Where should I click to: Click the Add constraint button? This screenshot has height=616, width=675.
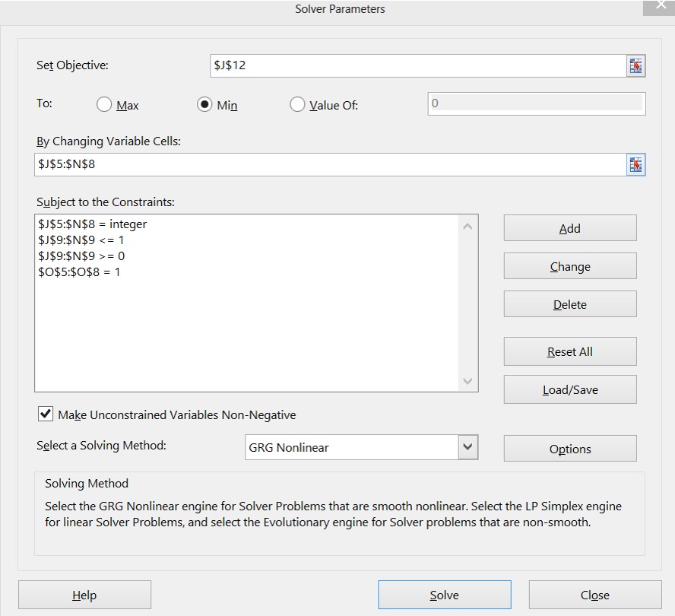tap(570, 228)
